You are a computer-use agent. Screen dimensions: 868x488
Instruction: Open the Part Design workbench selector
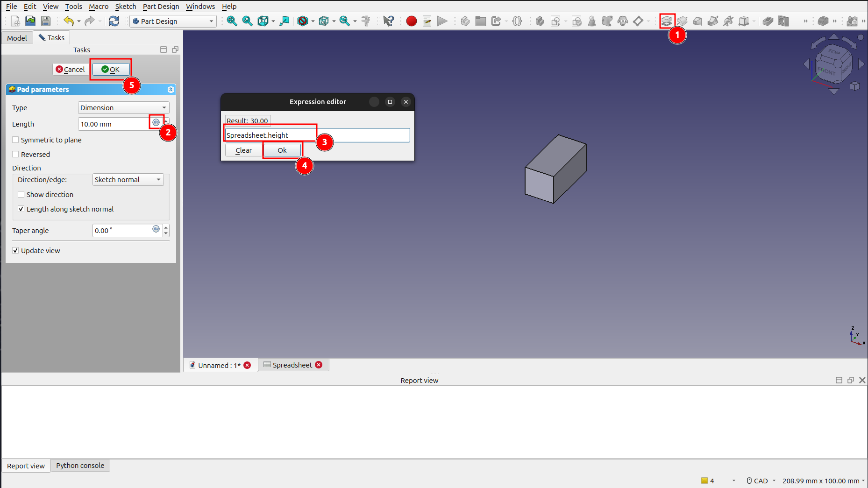pyautogui.click(x=173, y=21)
